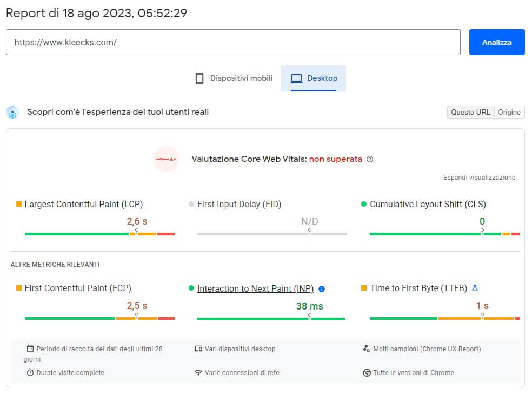Select the Origine toggle option
532x394 pixels.
pos(509,112)
